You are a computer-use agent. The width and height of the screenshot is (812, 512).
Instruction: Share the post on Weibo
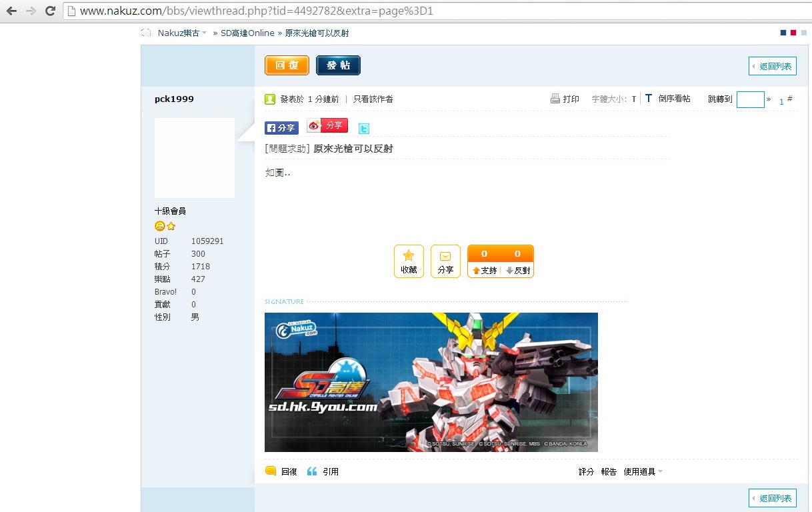point(327,125)
